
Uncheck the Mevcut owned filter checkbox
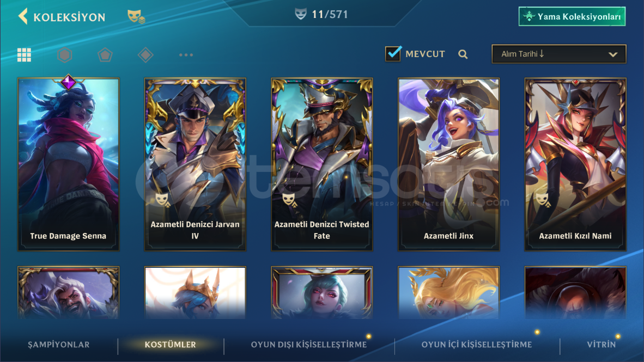pyautogui.click(x=393, y=53)
